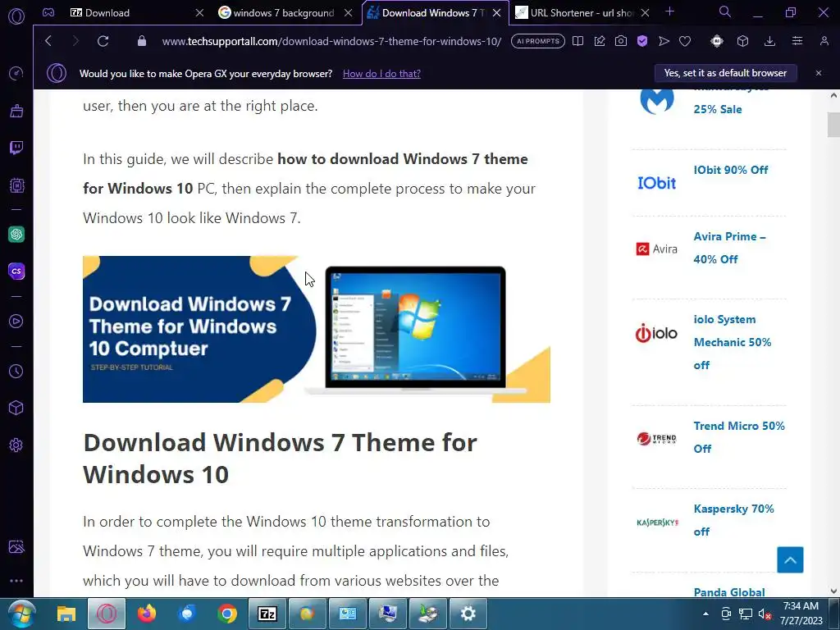Open taskbar Settings gear app
The height and width of the screenshot is (630, 840).
pyautogui.click(x=468, y=614)
